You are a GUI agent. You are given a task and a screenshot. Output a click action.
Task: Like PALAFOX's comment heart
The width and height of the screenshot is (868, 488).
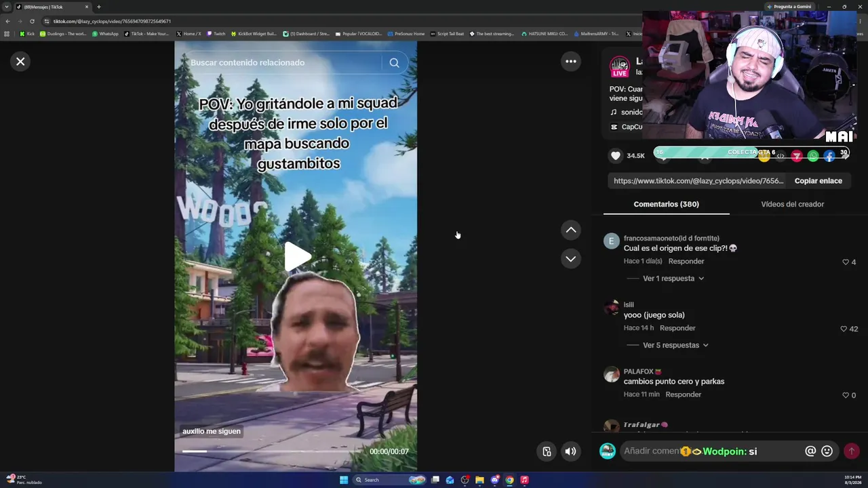pyautogui.click(x=846, y=395)
